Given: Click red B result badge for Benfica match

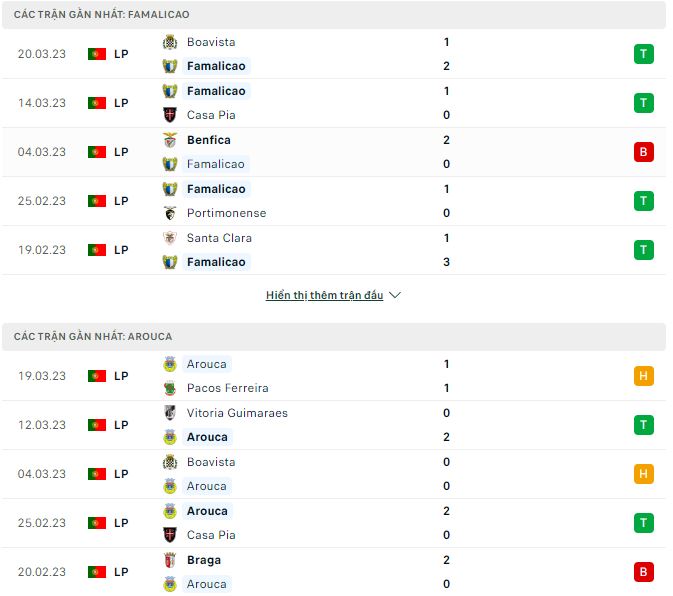Looking at the screenshot, I should 643,152.
